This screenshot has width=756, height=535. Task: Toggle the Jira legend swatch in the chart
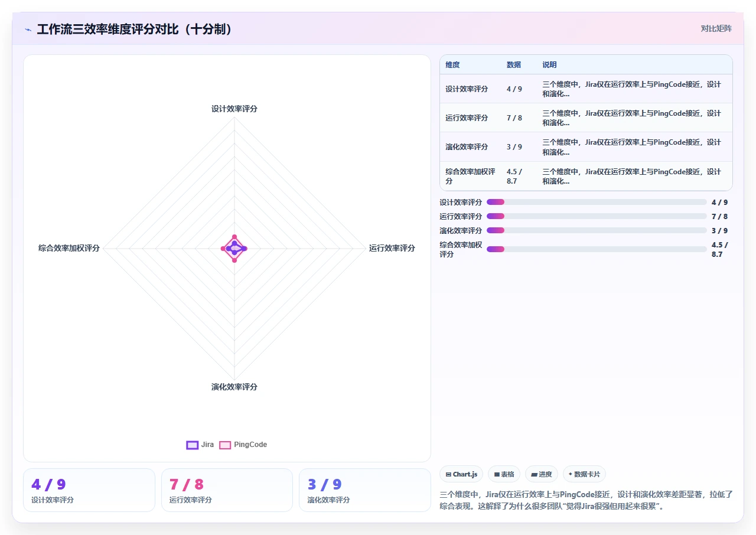(x=192, y=445)
